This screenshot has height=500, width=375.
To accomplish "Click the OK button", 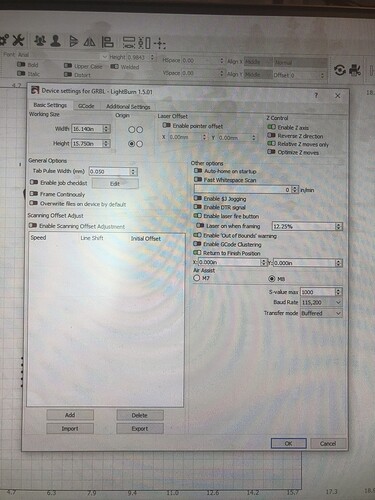I will click(x=289, y=443).
